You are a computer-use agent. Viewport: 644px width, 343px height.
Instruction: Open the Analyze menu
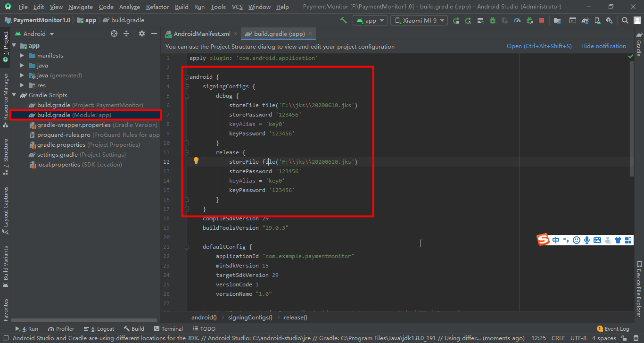tap(130, 7)
